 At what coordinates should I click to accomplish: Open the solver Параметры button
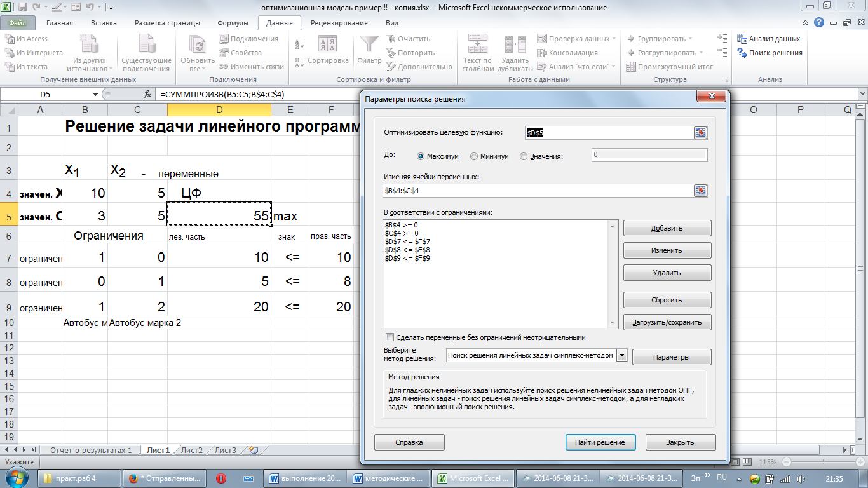point(672,357)
